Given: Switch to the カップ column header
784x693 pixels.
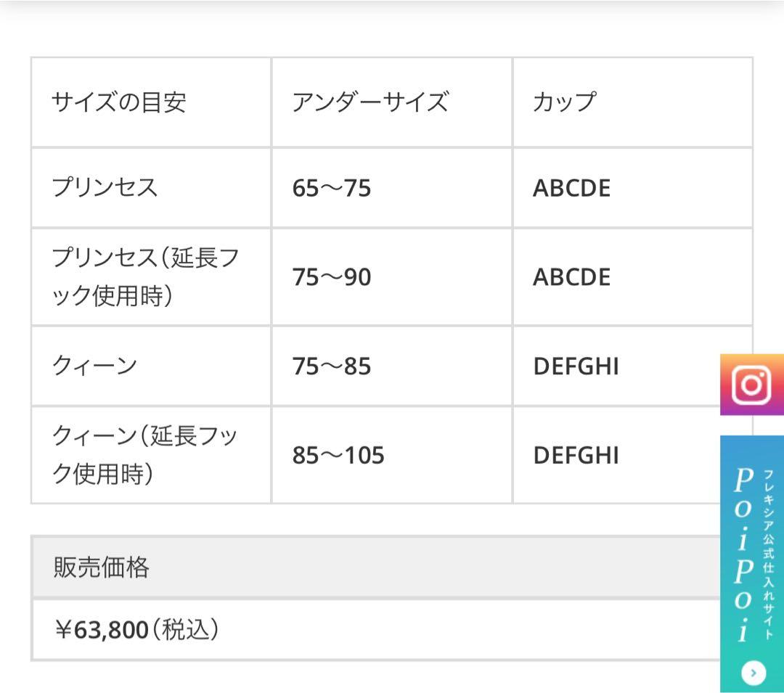Looking at the screenshot, I should coord(563,102).
